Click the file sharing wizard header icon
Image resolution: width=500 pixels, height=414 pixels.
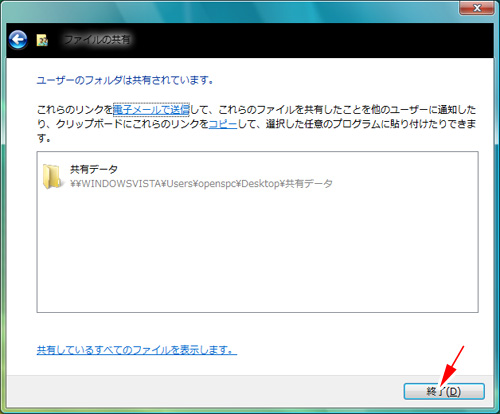coord(42,40)
